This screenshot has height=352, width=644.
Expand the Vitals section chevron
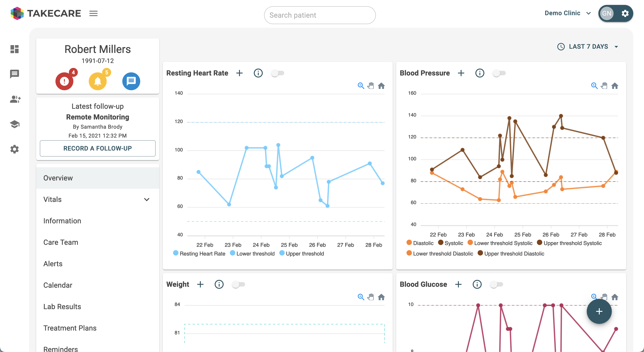(147, 199)
